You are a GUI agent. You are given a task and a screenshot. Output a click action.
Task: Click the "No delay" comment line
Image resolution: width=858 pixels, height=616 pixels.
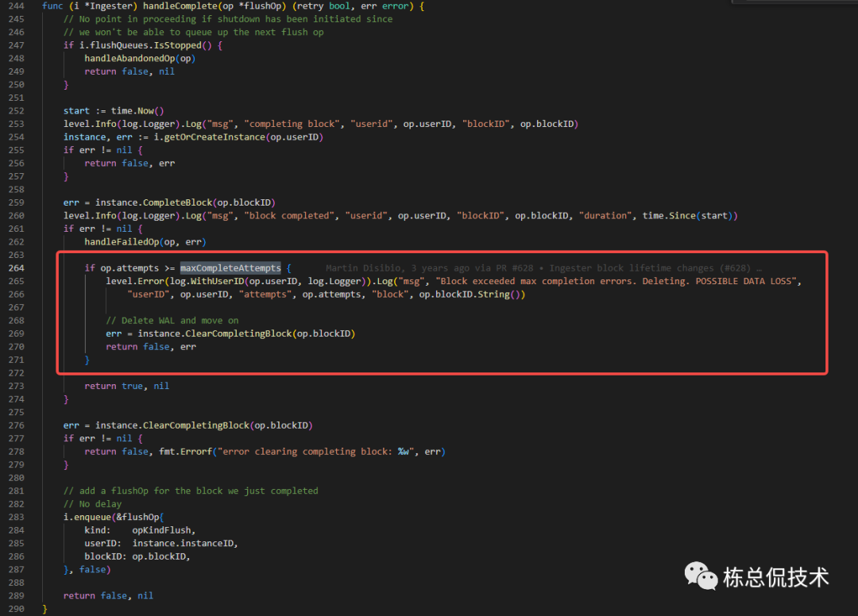click(x=92, y=504)
